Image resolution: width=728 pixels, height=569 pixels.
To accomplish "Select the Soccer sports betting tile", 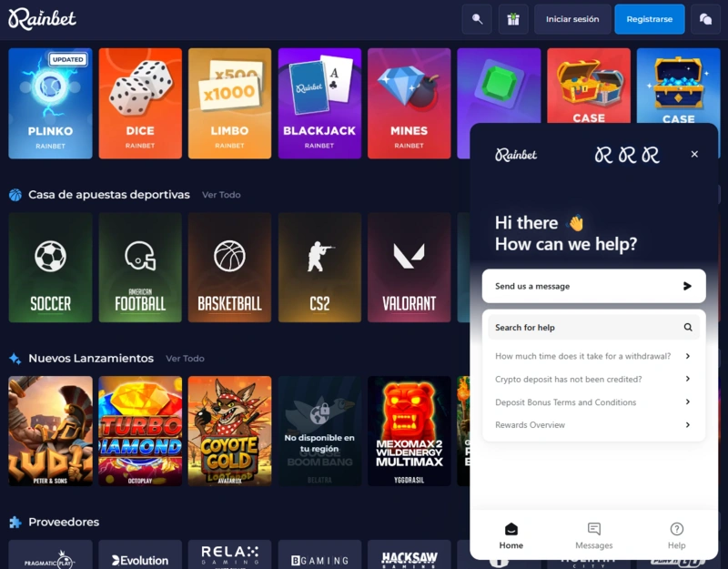I will click(x=50, y=268).
